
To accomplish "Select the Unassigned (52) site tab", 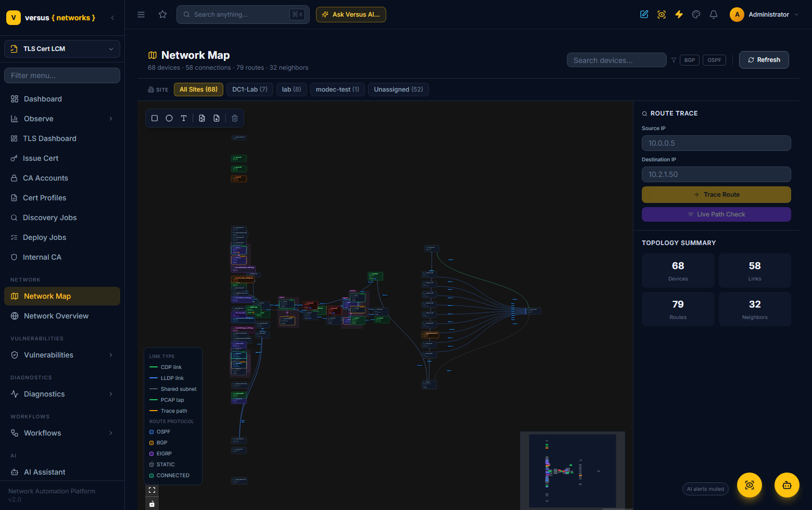I will (x=398, y=90).
